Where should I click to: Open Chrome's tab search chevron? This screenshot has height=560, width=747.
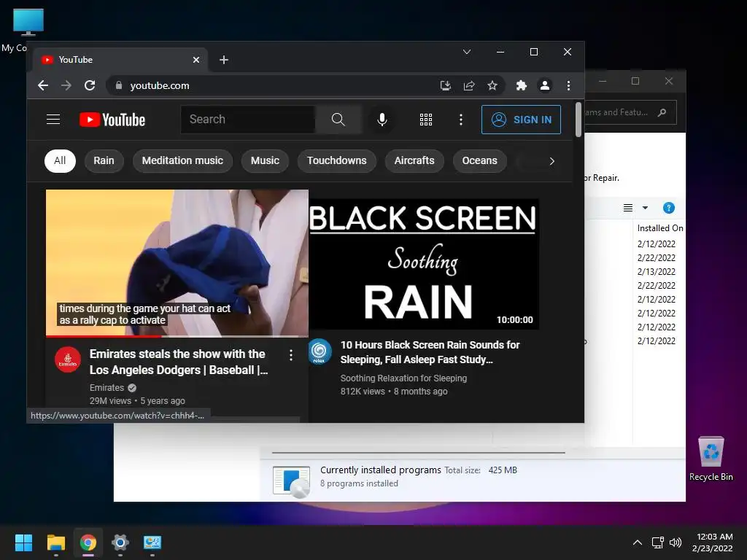click(x=467, y=52)
